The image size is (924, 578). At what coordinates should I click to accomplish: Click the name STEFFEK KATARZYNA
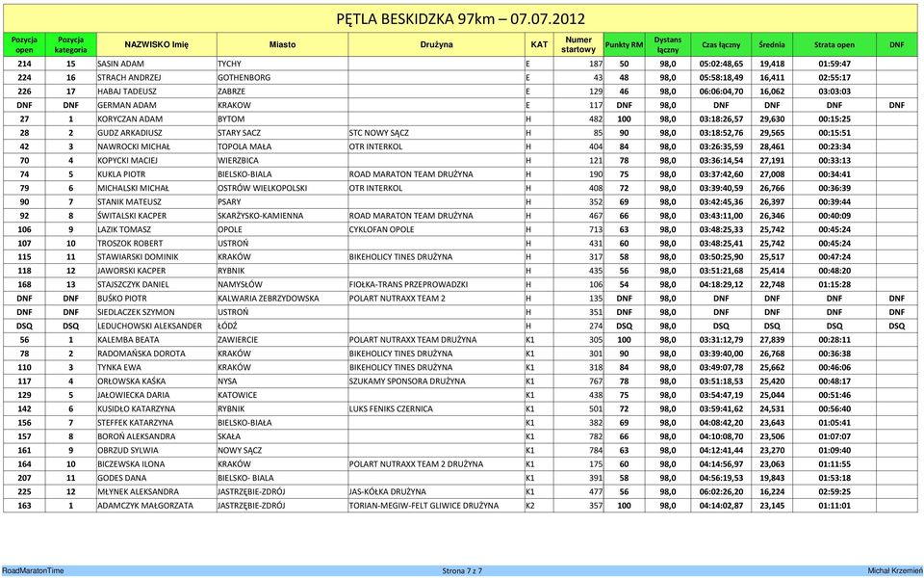[x=136, y=423]
